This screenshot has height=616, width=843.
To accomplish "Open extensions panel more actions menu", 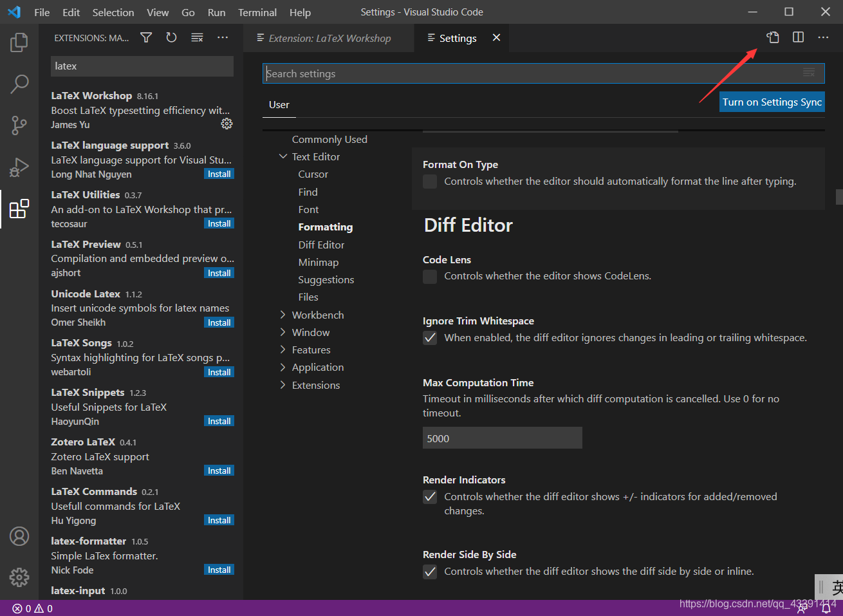I will click(x=223, y=38).
